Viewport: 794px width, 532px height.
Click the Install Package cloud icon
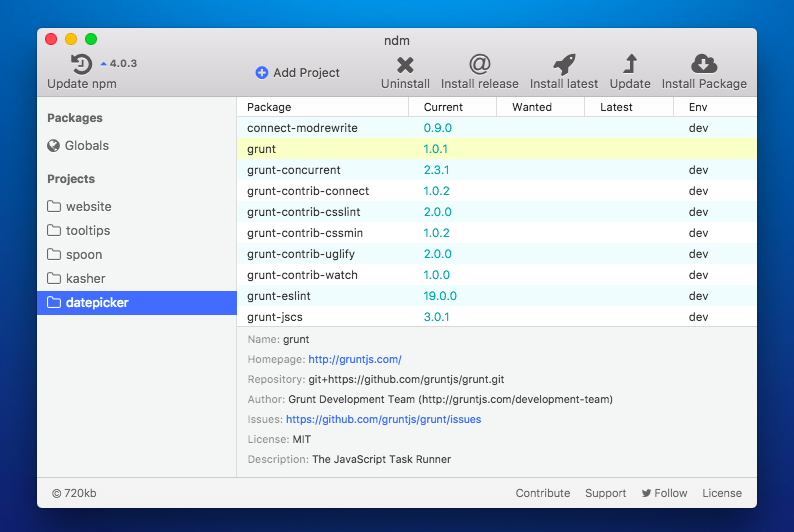704,64
